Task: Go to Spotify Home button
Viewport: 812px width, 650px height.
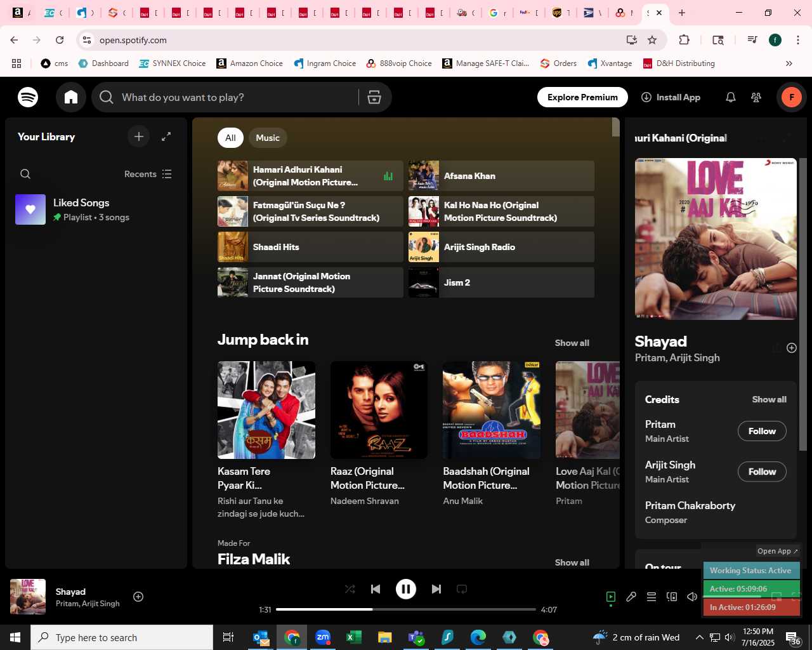Action: point(71,97)
